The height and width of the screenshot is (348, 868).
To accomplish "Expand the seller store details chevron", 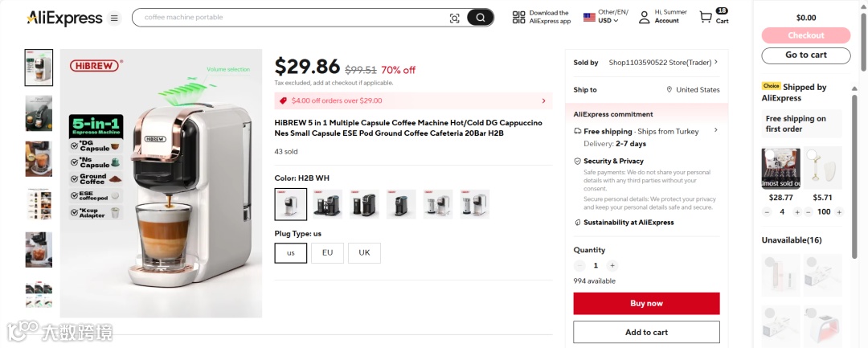I will pyautogui.click(x=716, y=62).
